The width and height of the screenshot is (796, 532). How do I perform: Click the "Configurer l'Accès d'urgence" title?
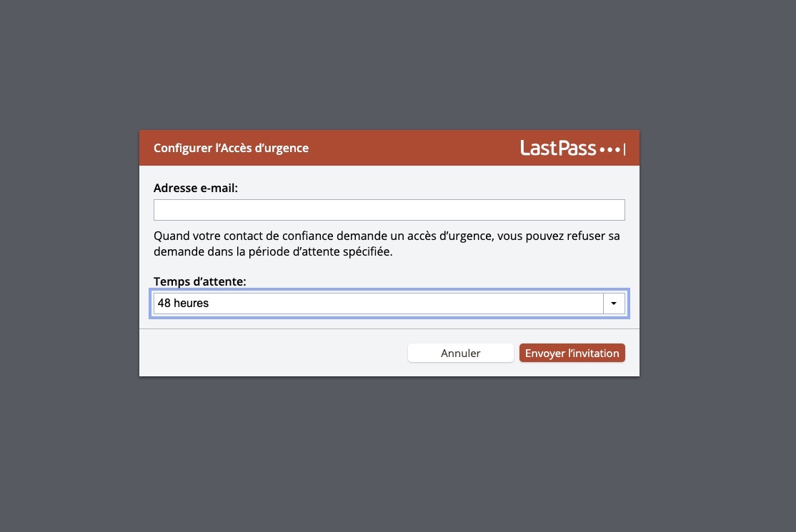pos(231,148)
